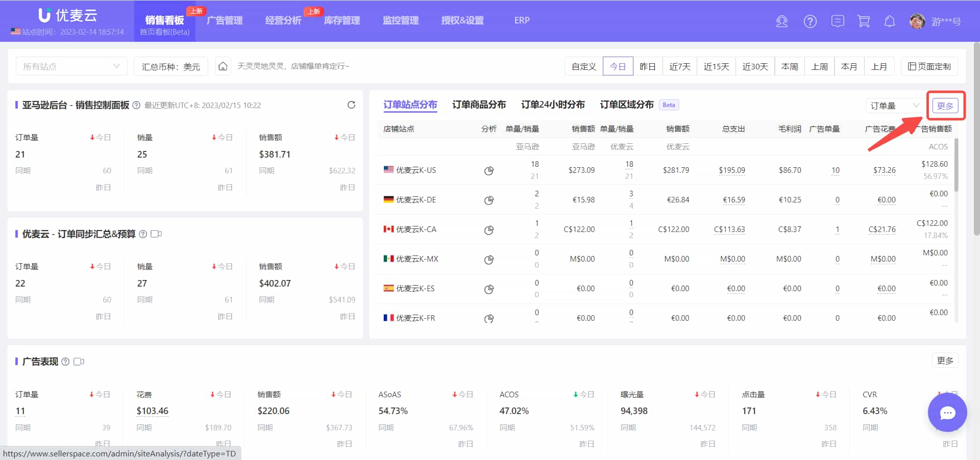Click the home icon beside currency selector
The height and width of the screenshot is (460, 980).
coord(223,66)
